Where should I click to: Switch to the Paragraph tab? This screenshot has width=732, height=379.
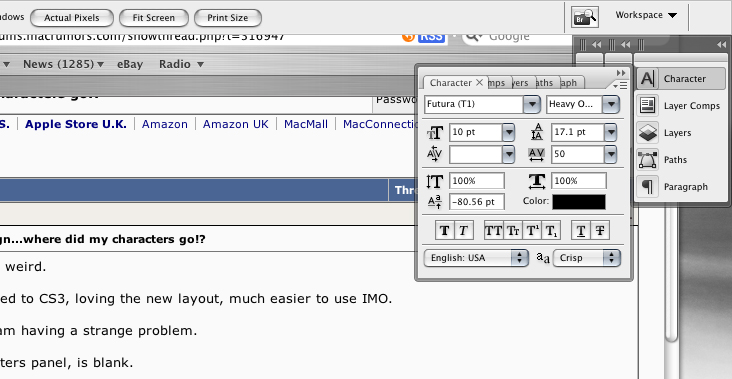click(570, 83)
